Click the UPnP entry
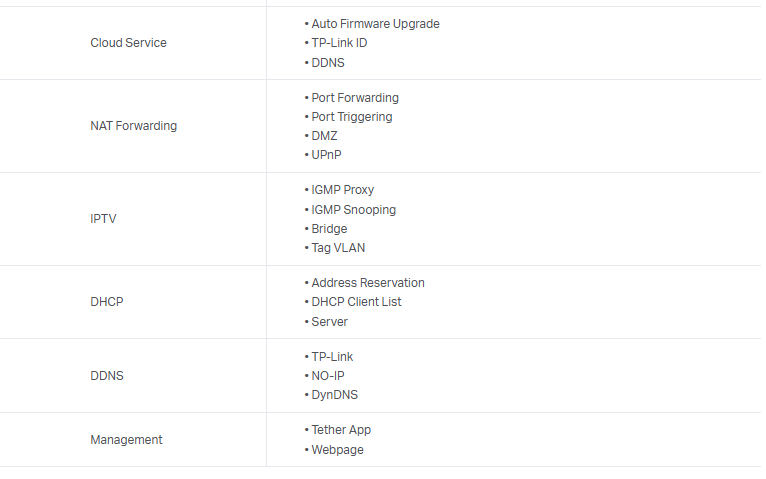This screenshot has height=479, width=766. (327, 155)
